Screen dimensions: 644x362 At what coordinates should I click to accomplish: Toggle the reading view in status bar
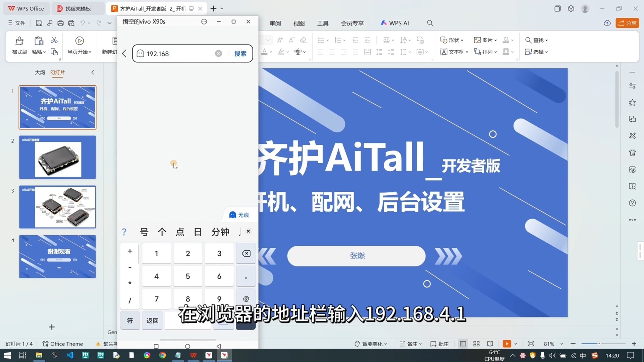click(x=490, y=344)
